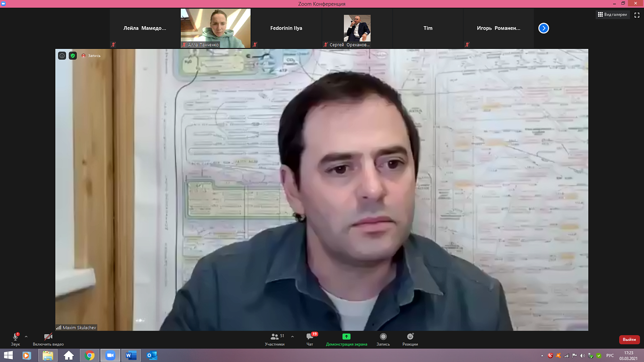
Task: Select Сергей Ореханов participant tile
Action: pyautogui.click(x=357, y=28)
